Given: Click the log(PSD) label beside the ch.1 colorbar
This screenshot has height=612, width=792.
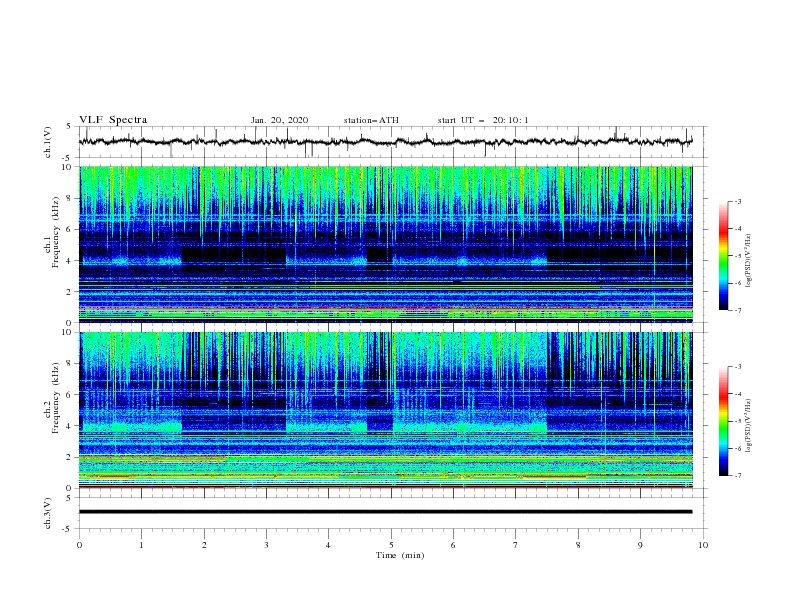Looking at the screenshot, I should [749, 261].
